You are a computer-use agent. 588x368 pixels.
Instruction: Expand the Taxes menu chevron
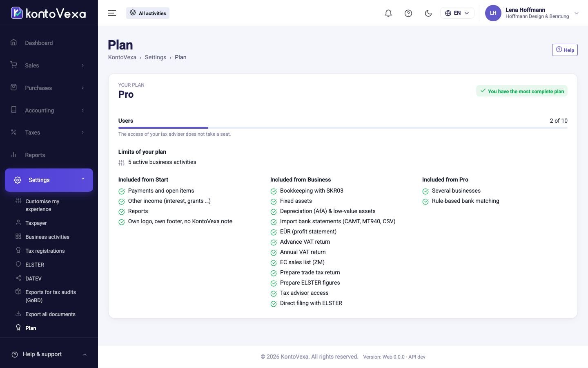(82, 132)
